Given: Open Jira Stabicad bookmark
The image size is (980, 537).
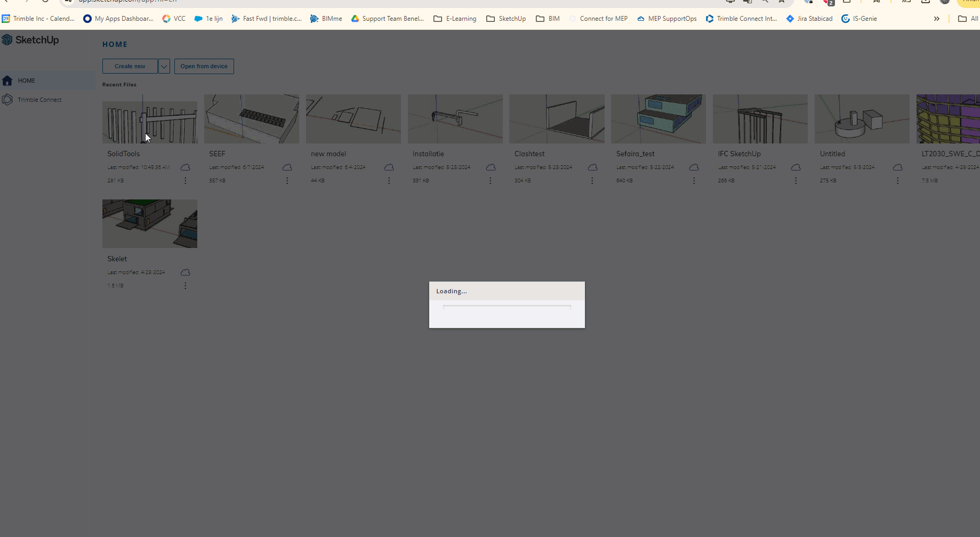Looking at the screenshot, I should coord(809,19).
